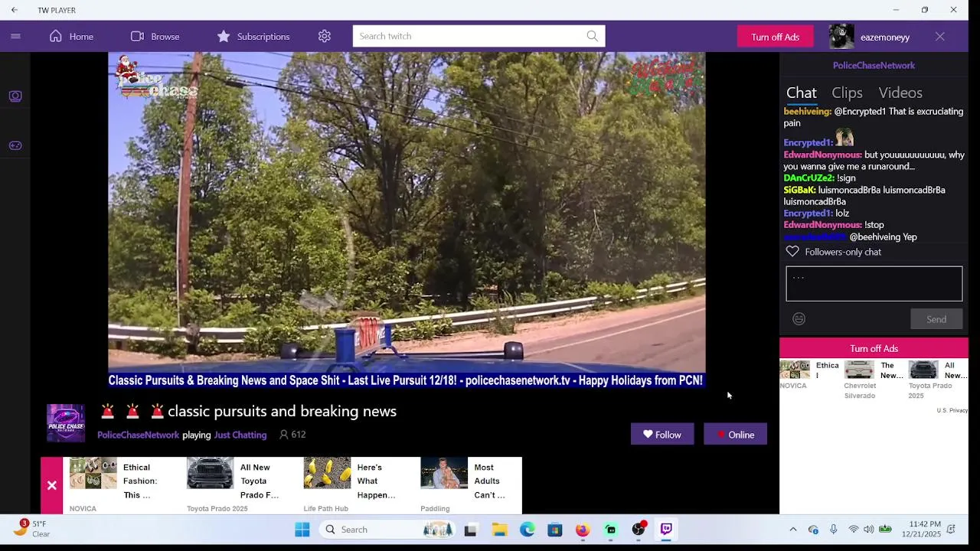Dismiss the bottom ad banner with X
980x551 pixels.
(51, 485)
